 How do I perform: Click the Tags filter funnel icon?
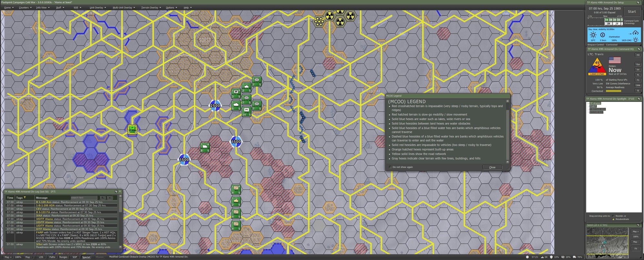coord(25,198)
